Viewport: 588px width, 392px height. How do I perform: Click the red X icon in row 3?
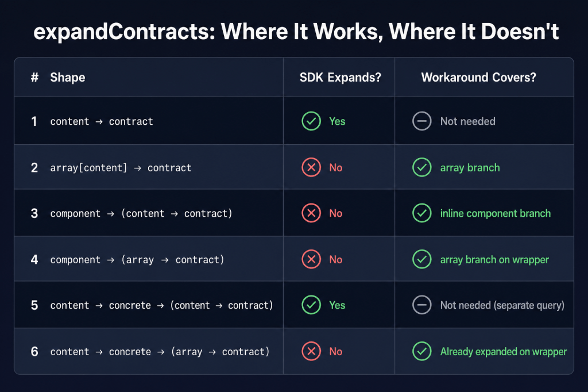click(311, 213)
